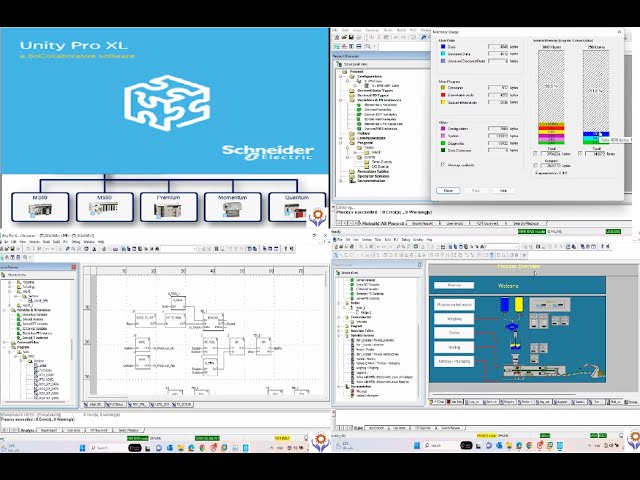Click blue Data color swatch in Memory Usage

(x=443, y=47)
